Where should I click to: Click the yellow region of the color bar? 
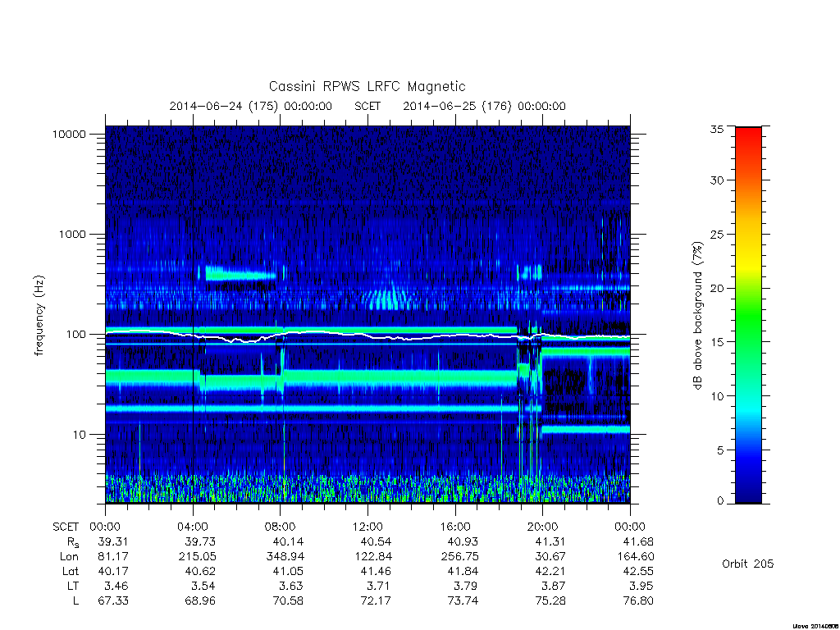point(748,262)
